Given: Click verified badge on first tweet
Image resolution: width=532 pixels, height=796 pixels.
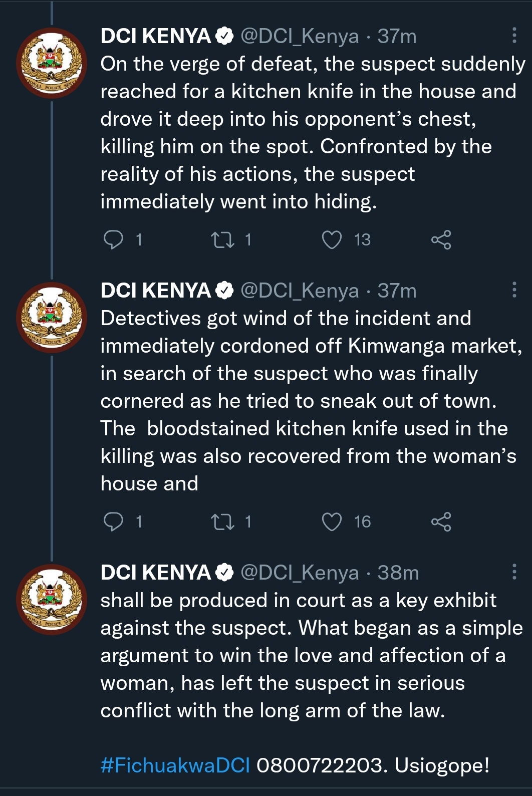Looking at the screenshot, I should tap(224, 36).
